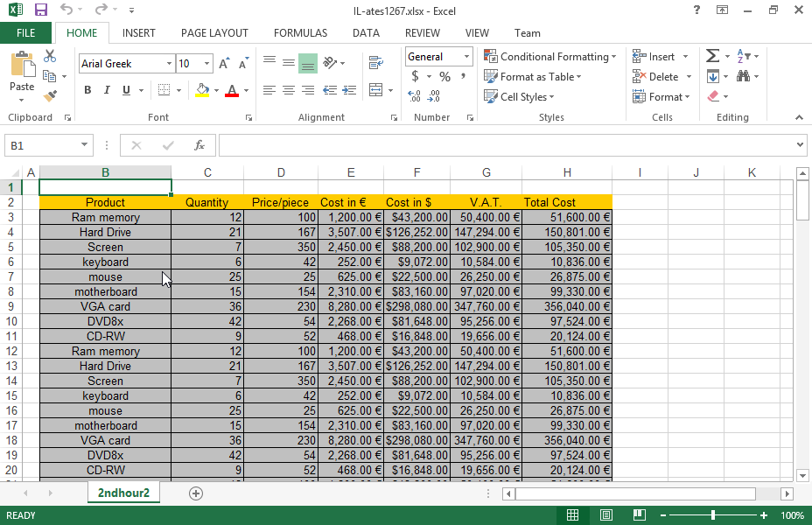Click the AutoSum sigma icon
Screen dimensions: 812x525
[712, 56]
